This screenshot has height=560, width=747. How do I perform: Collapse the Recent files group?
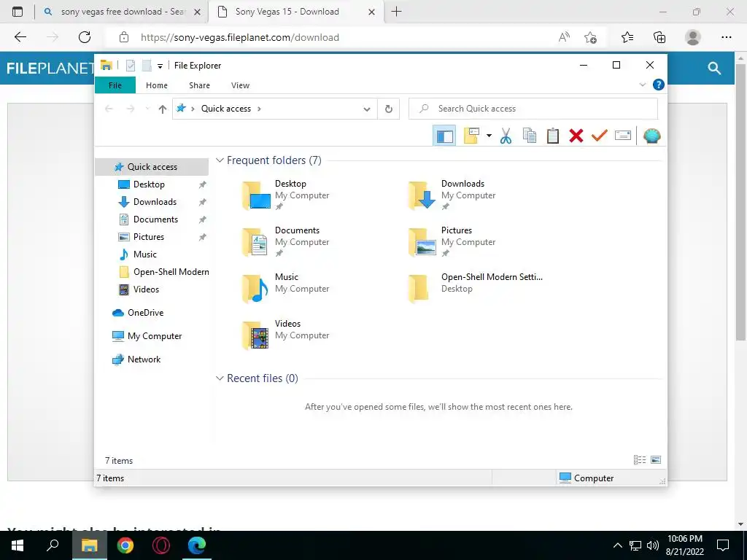pos(220,378)
